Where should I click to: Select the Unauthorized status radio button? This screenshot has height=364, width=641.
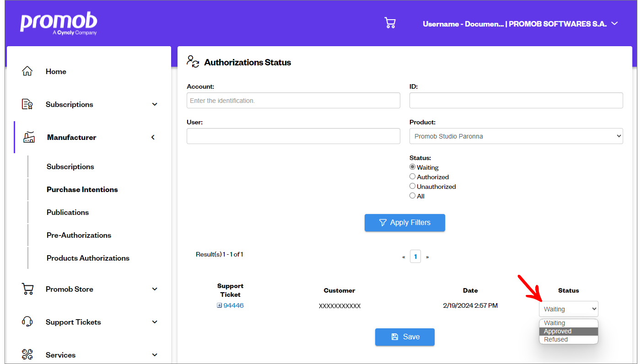point(412,186)
